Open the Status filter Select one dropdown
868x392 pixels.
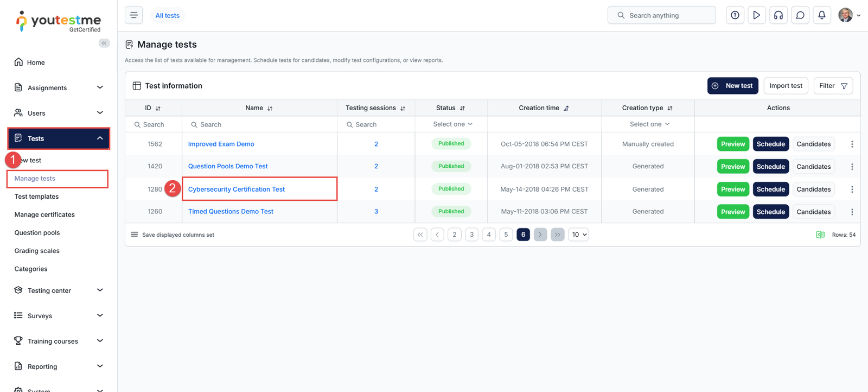pyautogui.click(x=452, y=124)
